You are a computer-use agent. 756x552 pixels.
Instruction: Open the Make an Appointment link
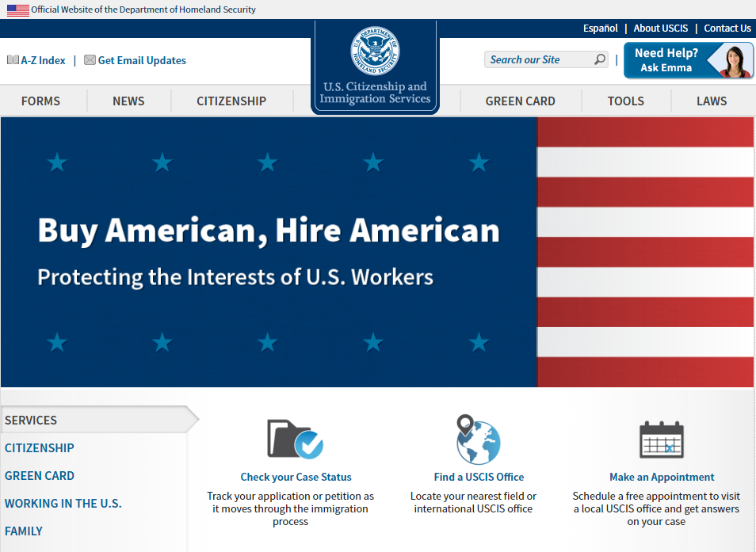pyautogui.click(x=662, y=477)
